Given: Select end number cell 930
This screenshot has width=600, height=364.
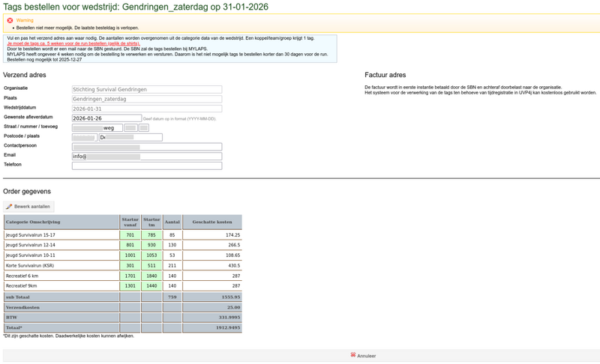Looking at the screenshot, I should point(151,245).
